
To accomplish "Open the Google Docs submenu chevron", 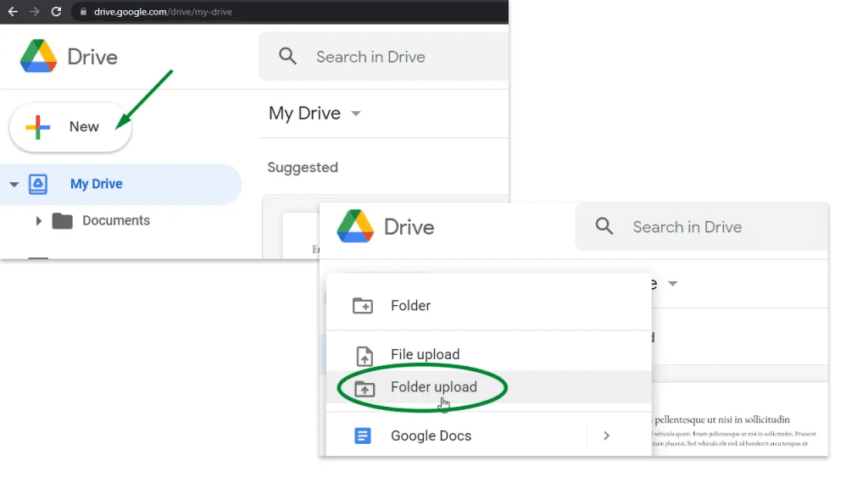I will point(606,436).
